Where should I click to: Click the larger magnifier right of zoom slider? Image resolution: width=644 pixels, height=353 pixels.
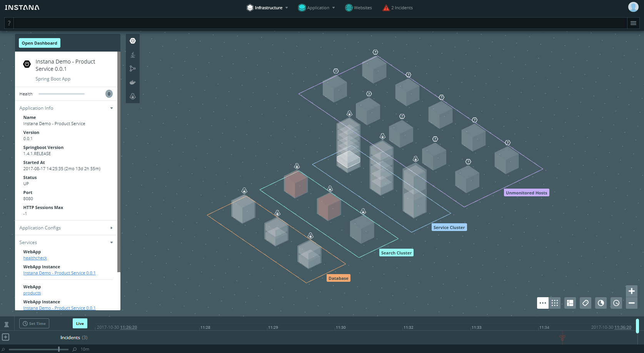[75, 350]
